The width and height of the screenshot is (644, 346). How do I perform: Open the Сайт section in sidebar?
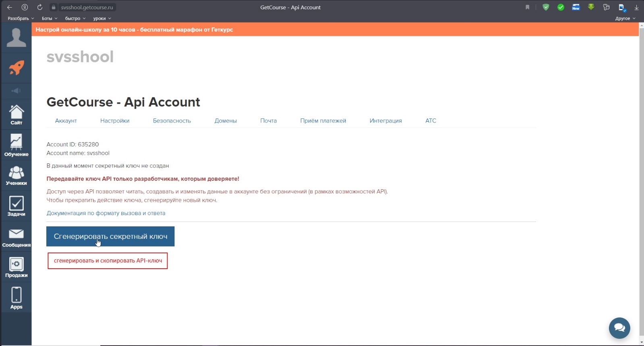(16, 114)
